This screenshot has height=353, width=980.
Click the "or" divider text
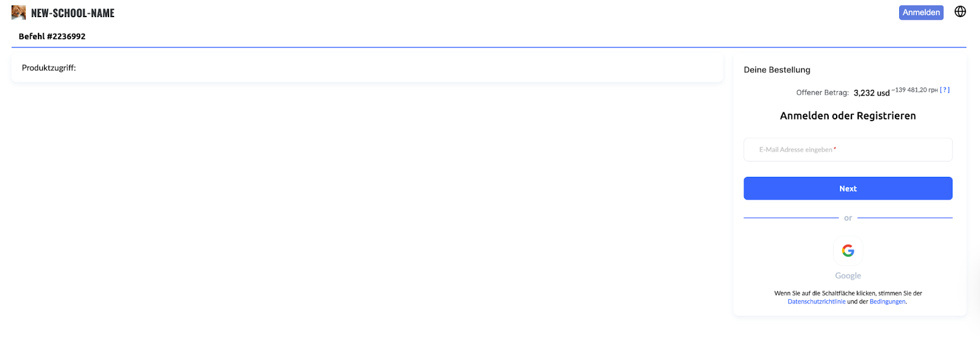pos(848,218)
